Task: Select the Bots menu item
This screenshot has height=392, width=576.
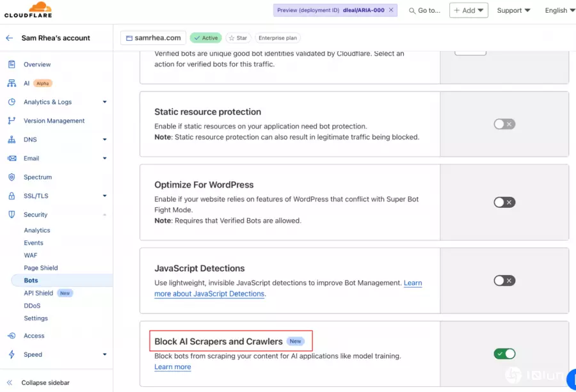Action: point(62,280)
